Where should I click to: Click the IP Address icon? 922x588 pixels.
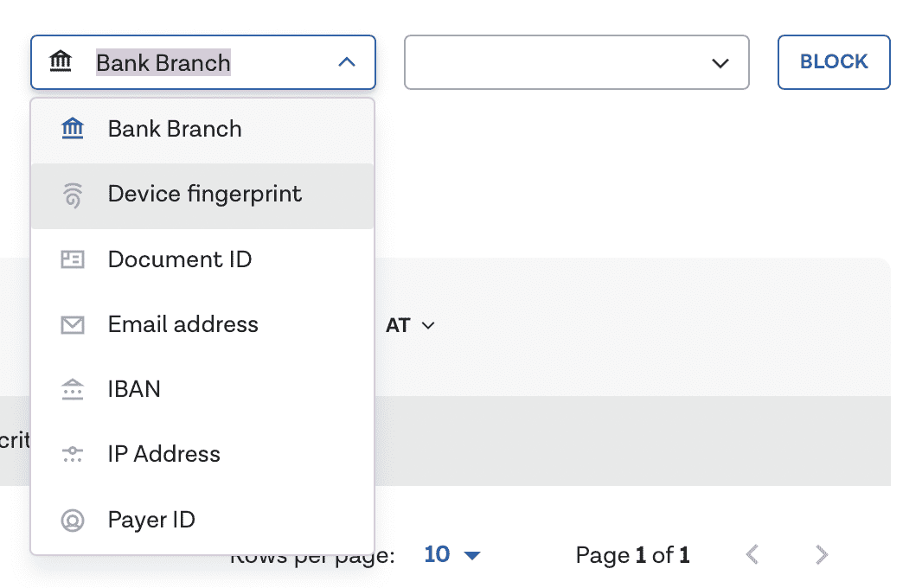point(73,455)
